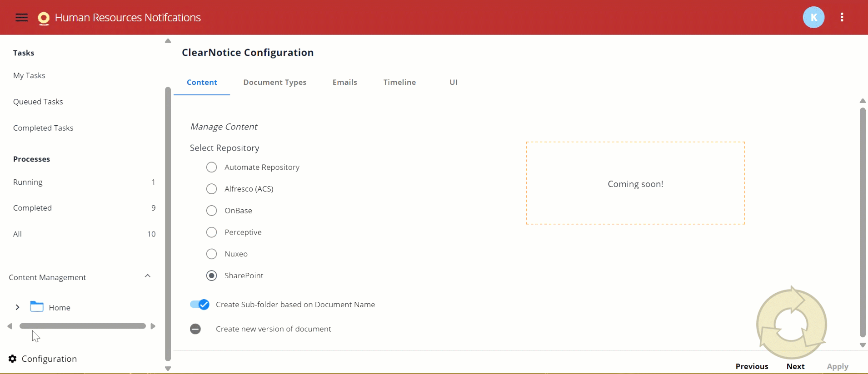Collapse the Content Management section
The width and height of the screenshot is (868, 374).
pyautogui.click(x=147, y=276)
